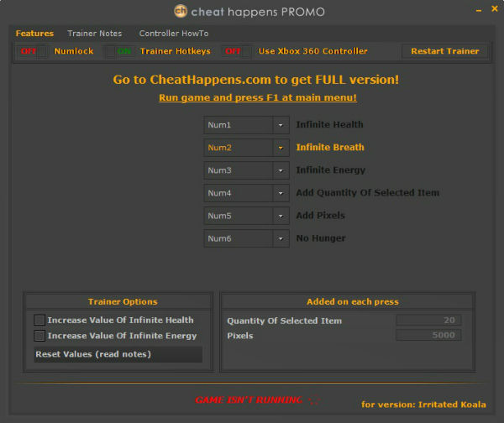Click the Trainer Options panel header

(x=123, y=301)
